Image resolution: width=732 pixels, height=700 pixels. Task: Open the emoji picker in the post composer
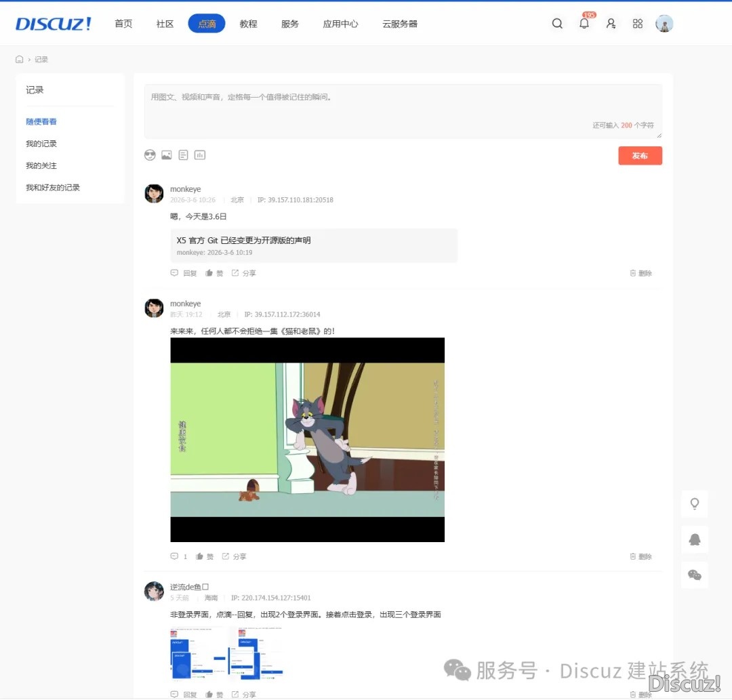coord(150,155)
